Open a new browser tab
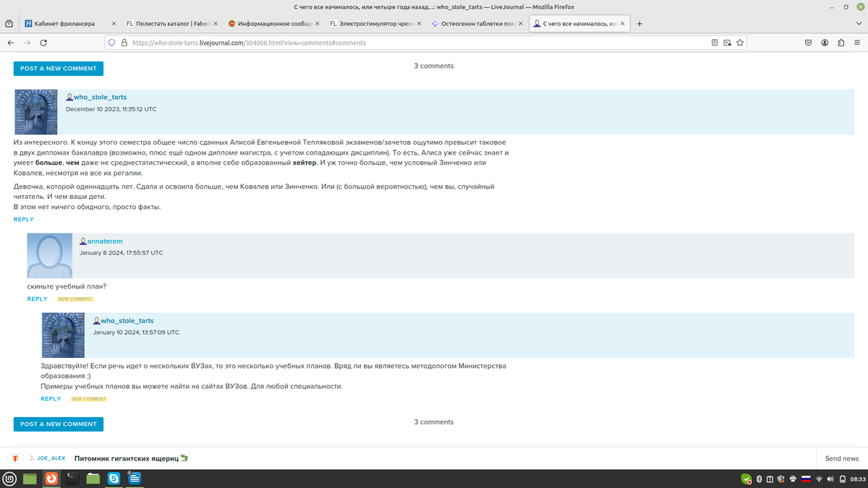Viewport: 868px width, 488px height. [x=639, y=24]
